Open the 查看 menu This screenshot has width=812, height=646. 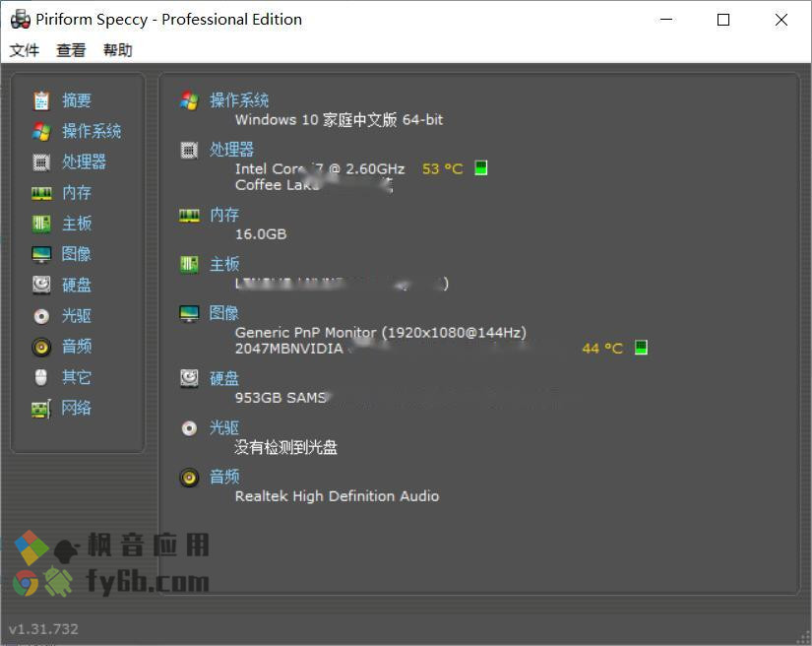click(71, 50)
